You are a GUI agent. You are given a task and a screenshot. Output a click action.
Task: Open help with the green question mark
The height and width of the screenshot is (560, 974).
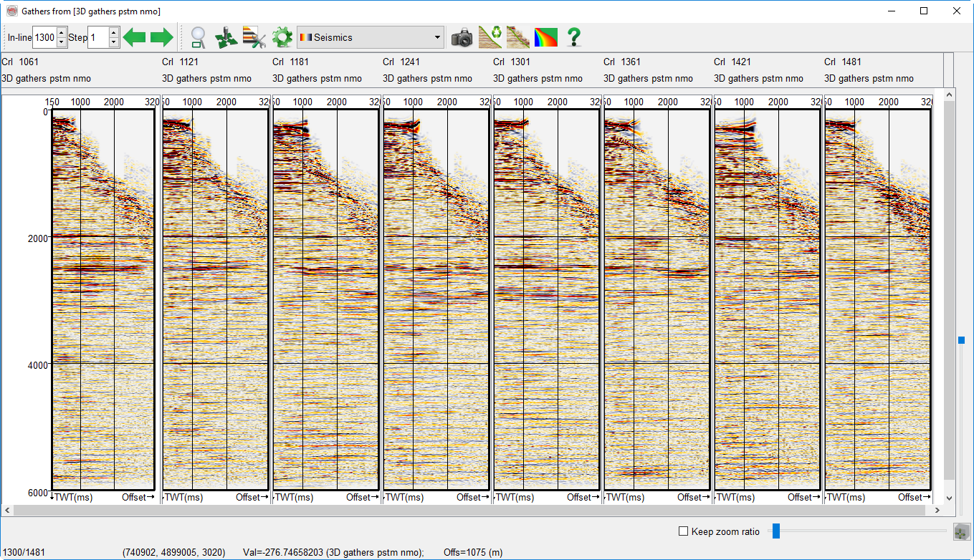tap(573, 37)
